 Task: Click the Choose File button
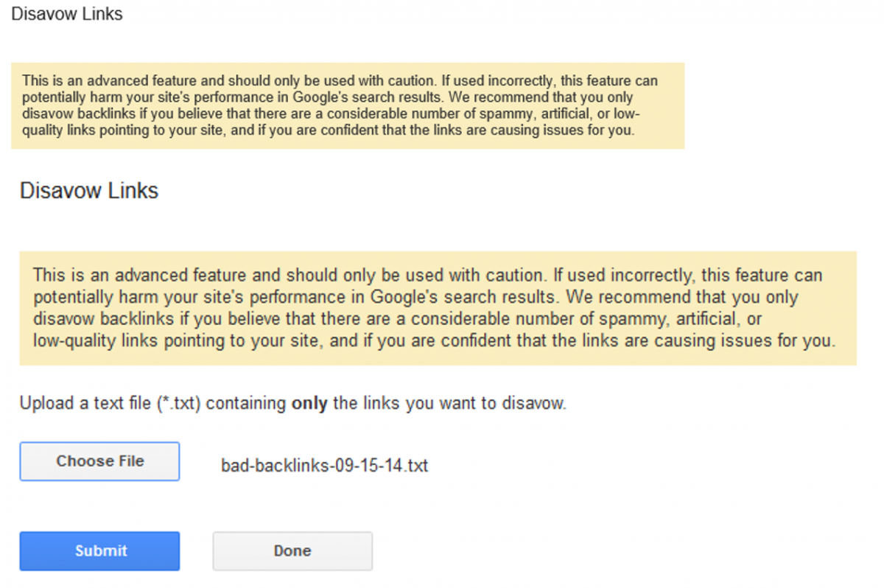pyautogui.click(x=99, y=461)
